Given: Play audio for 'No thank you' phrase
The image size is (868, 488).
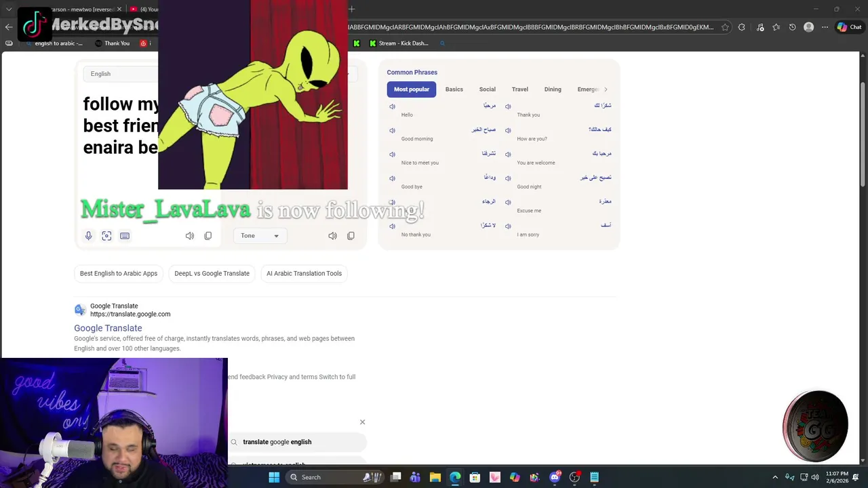Looking at the screenshot, I should (392, 226).
